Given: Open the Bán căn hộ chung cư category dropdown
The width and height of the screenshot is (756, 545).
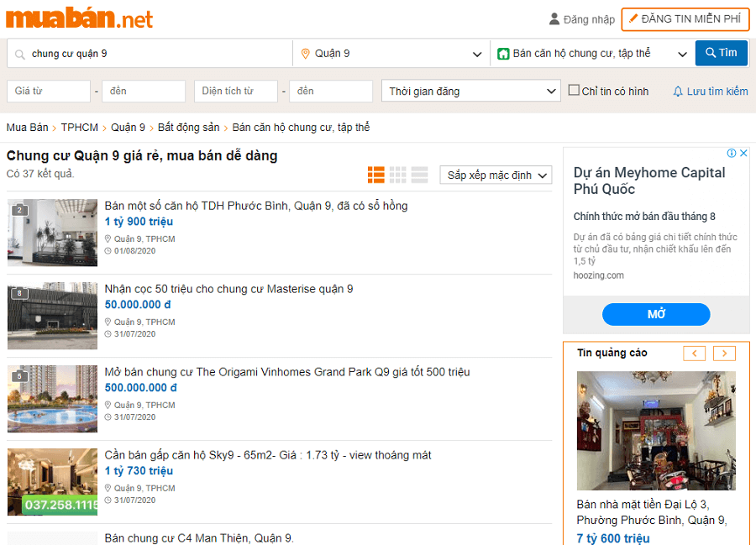Looking at the screenshot, I should point(592,54).
